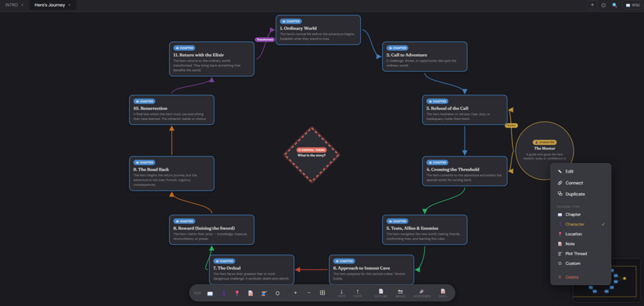Choose Edit in the context menu
The image size is (644, 306).
click(x=581, y=171)
